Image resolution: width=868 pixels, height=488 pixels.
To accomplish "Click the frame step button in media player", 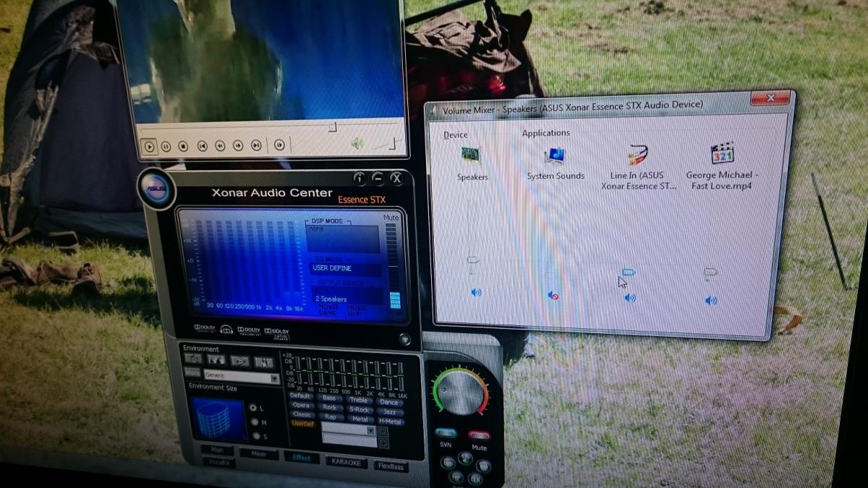I will coord(279,146).
